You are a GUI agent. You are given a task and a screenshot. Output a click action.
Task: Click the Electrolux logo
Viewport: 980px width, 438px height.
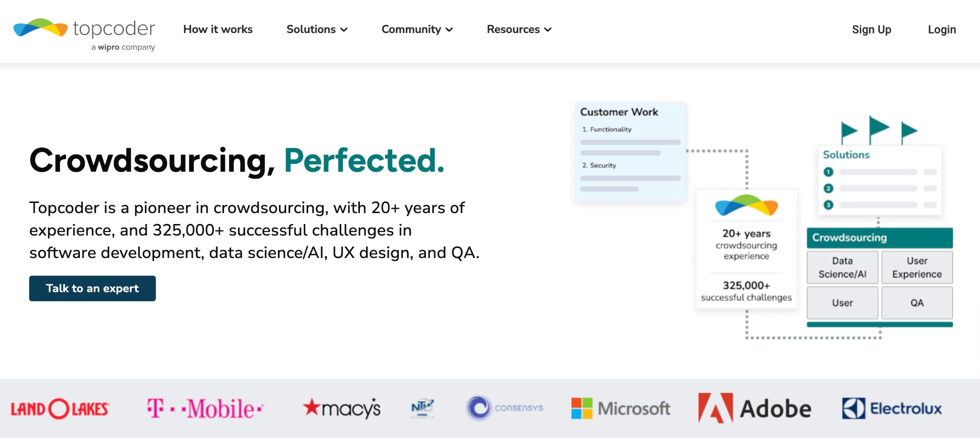click(x=892, y=408)
